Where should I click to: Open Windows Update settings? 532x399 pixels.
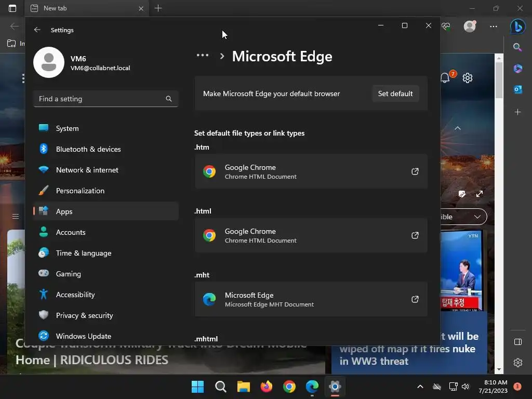[106, 336]
